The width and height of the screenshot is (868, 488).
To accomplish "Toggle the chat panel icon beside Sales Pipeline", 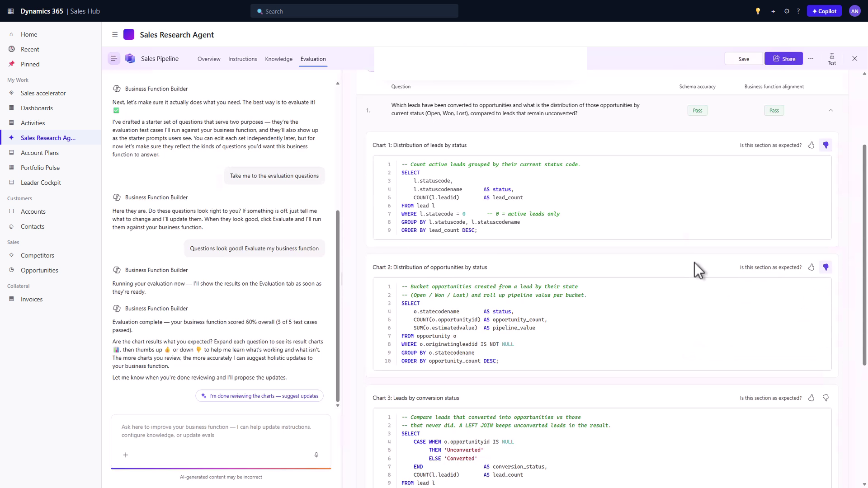I will (x=114, y=58).
